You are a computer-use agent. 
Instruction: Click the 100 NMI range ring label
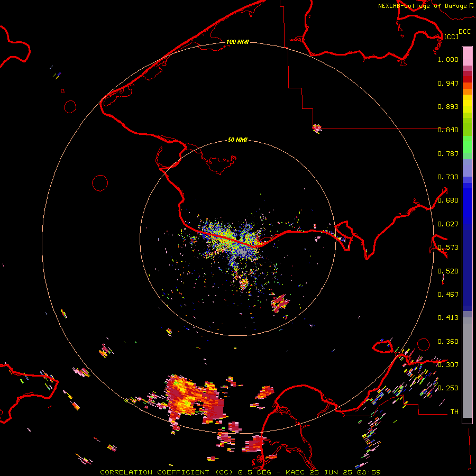237,42
